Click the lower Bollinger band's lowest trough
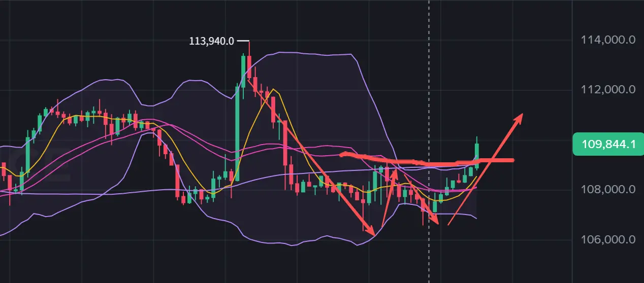 (x=358, y=244)
